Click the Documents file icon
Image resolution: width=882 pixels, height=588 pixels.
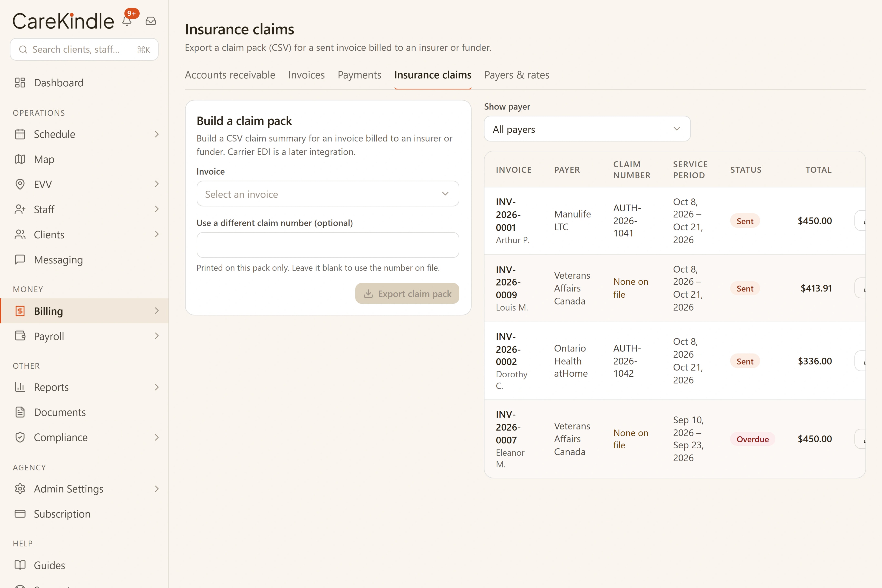click(x=20, y=412)
